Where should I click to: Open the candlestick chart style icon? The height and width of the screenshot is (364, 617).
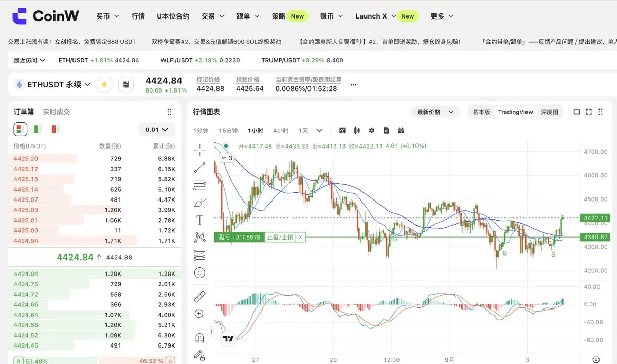[357, 130]
